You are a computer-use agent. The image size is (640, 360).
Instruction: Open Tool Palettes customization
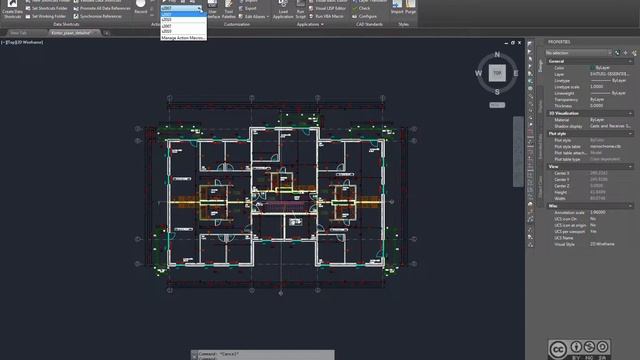[x=229, y=9]
